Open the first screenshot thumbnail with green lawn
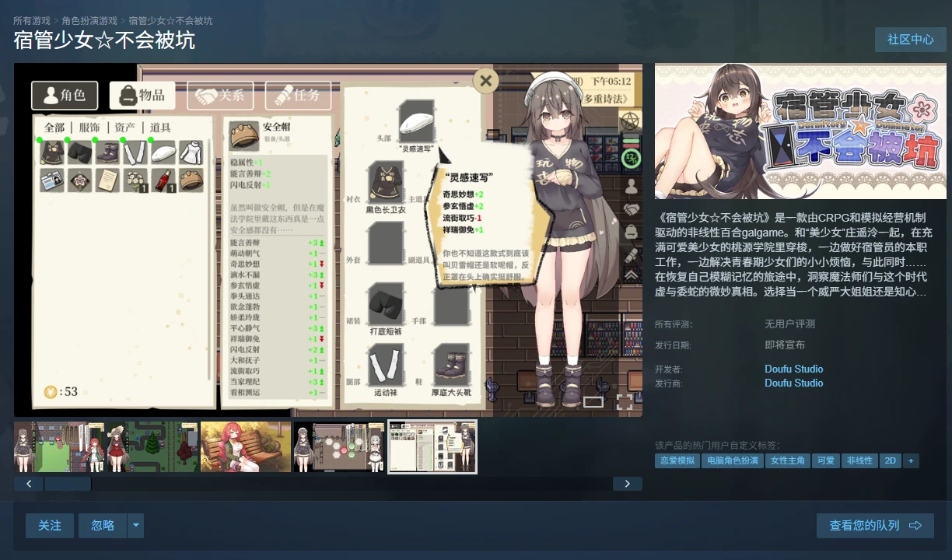This screenshot has height=560, width=952. [x=59, y=447]
